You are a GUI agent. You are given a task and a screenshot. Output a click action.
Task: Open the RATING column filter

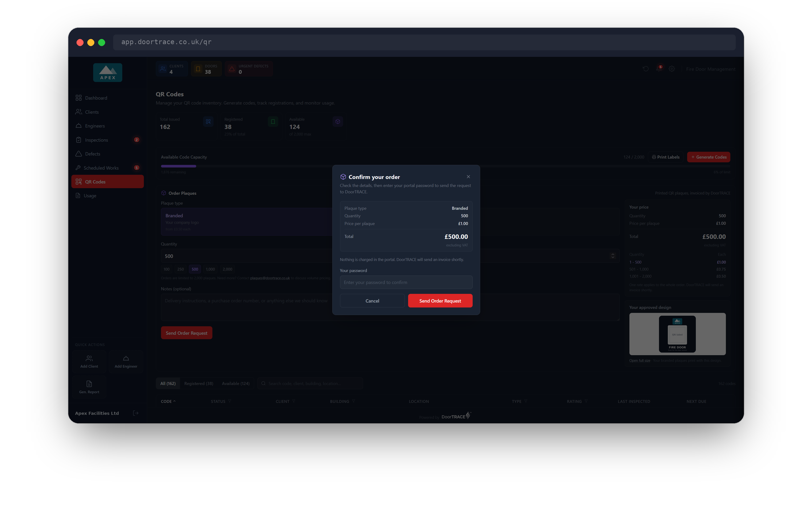[x=586, y=401]
